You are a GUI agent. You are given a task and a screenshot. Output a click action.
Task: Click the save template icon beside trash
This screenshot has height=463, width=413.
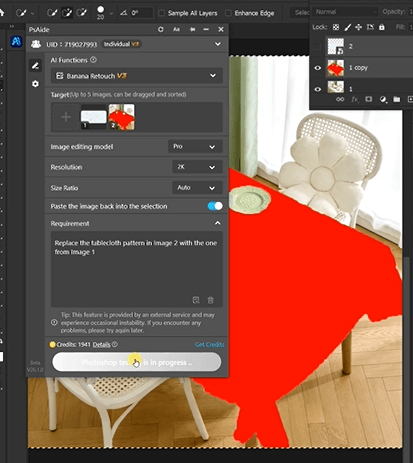(196, 300)
